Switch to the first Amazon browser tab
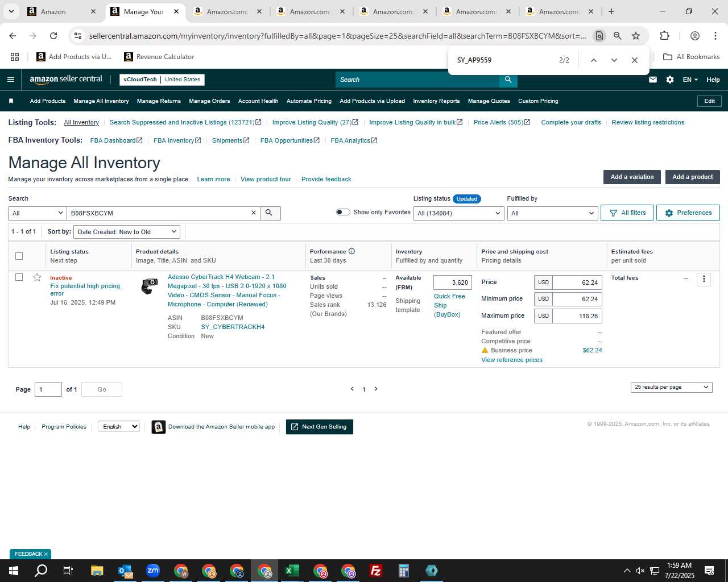 [61, 11]
